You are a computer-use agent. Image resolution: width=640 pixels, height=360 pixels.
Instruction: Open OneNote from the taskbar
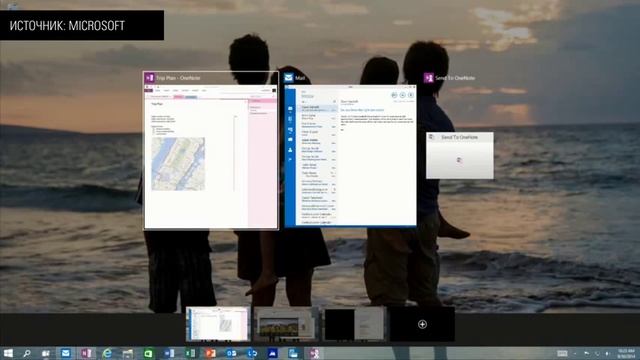coord(86,353)
